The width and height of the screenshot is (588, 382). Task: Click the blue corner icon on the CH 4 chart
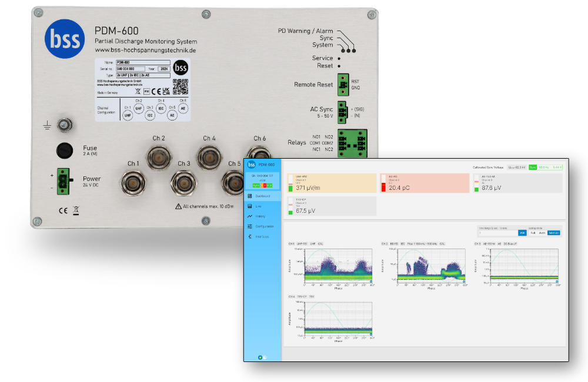tap(371, 334)
